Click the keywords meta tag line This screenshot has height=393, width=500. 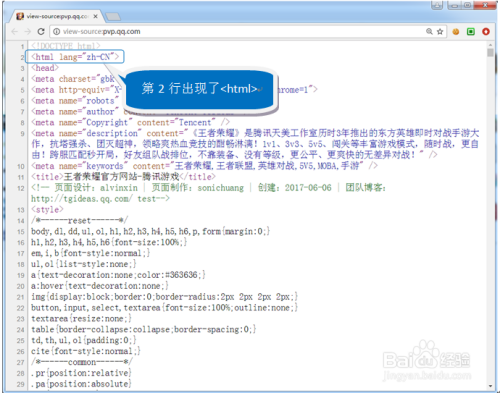[x=204, y=166]
